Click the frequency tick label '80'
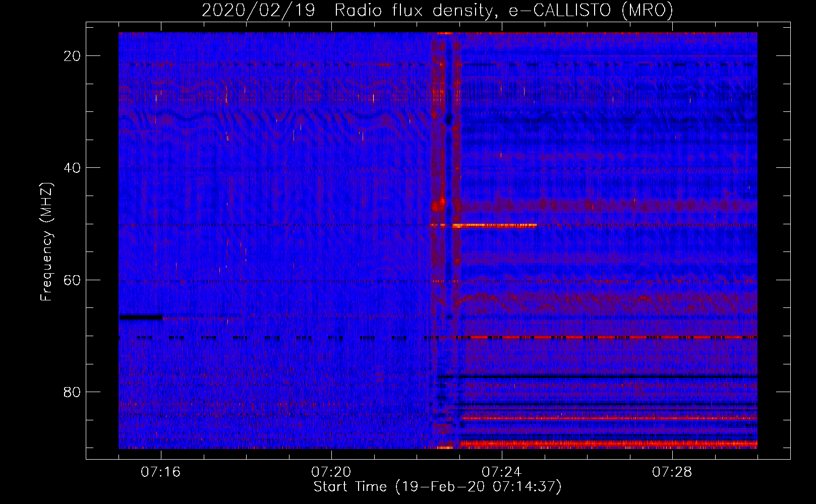 pyautogui.click(x=72, y=392)
